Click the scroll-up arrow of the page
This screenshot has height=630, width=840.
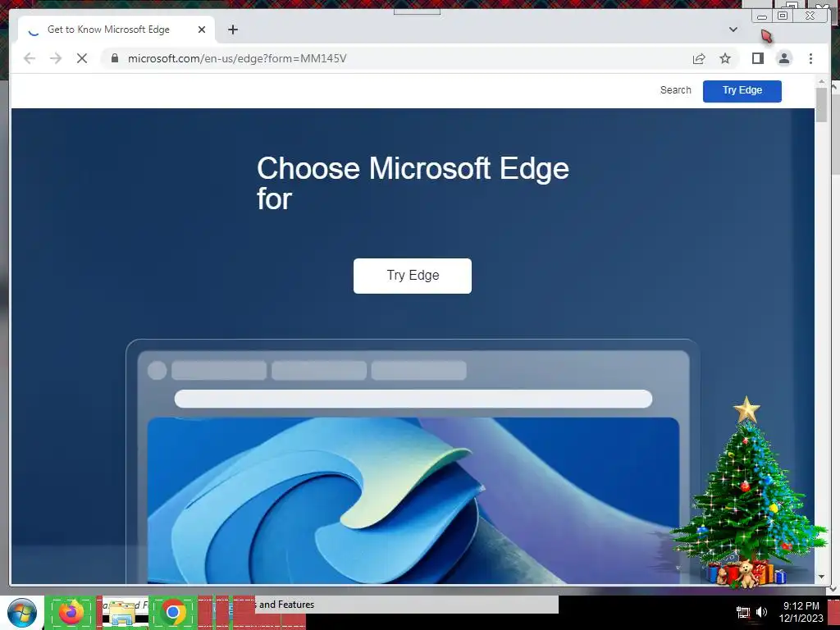coord(821,81)
